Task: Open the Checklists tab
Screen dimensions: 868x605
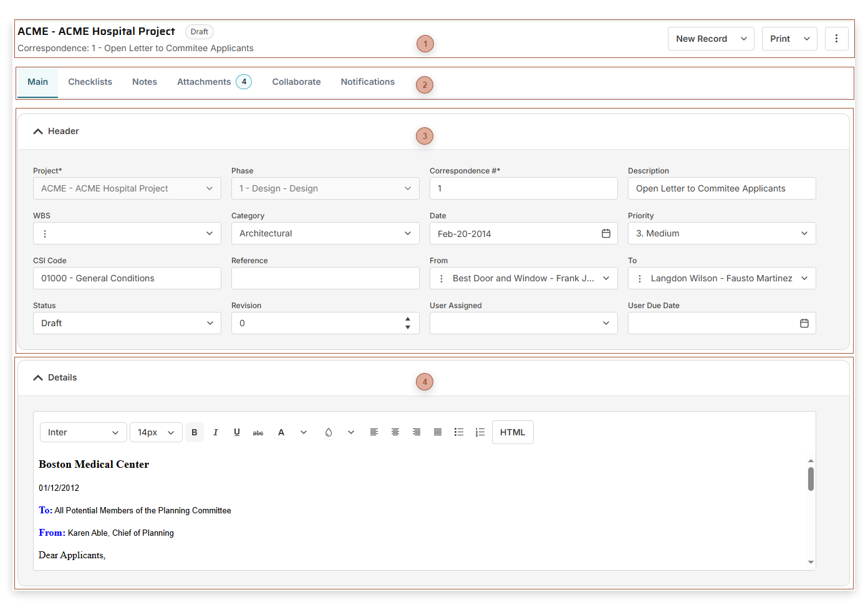Action: (90, 82)
